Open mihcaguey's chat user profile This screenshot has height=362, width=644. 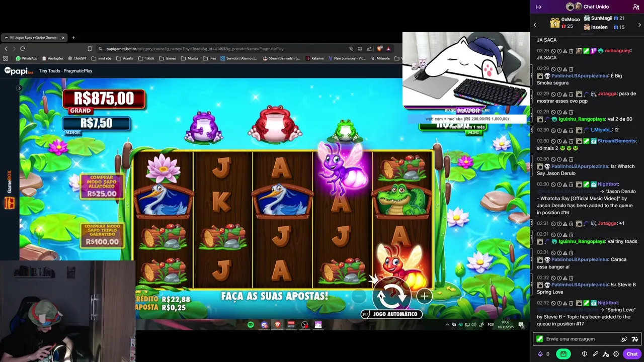[617, 51]
